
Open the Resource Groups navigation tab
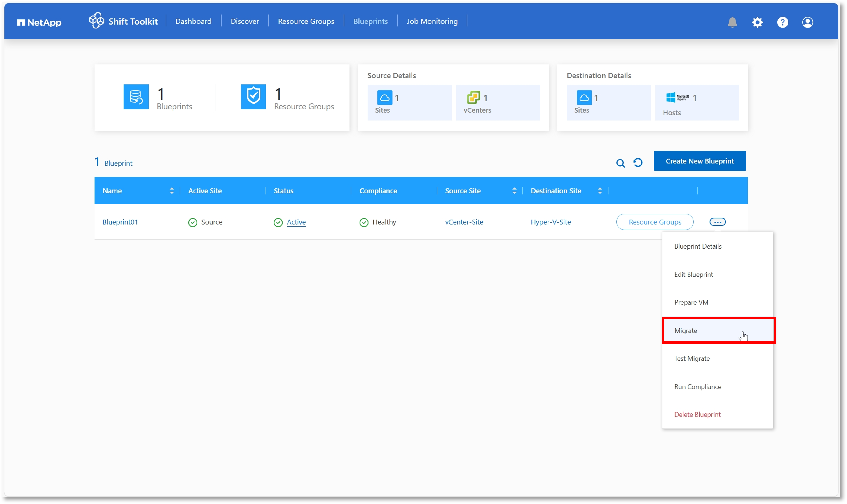306,21
